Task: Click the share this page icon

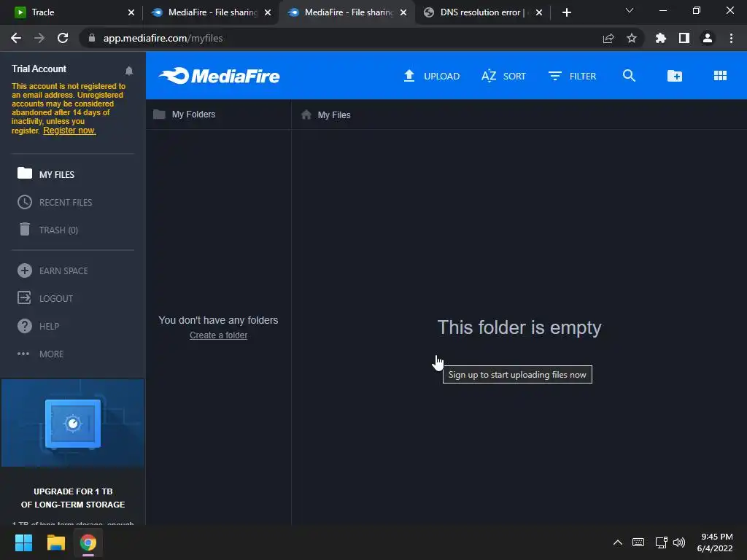Action: pos(608,38)
